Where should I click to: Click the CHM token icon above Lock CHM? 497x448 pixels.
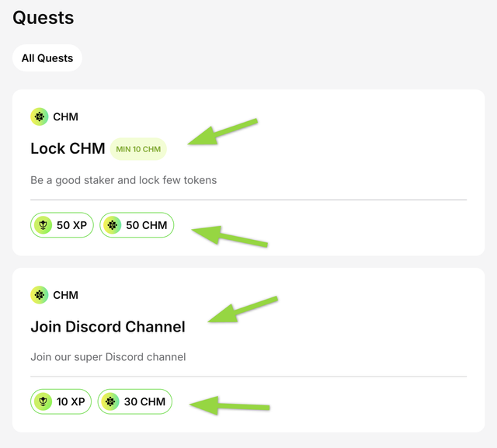(x=40, y=116)
